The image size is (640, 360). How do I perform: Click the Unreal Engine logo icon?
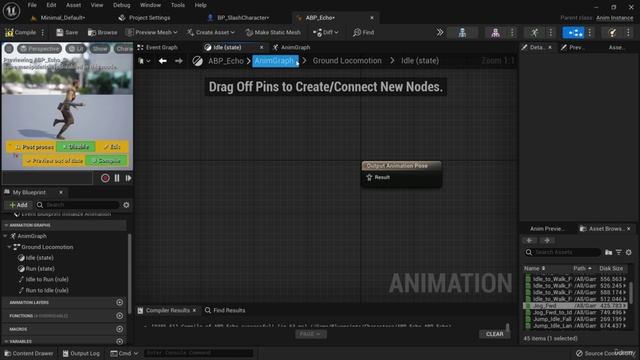click(11, 11)
